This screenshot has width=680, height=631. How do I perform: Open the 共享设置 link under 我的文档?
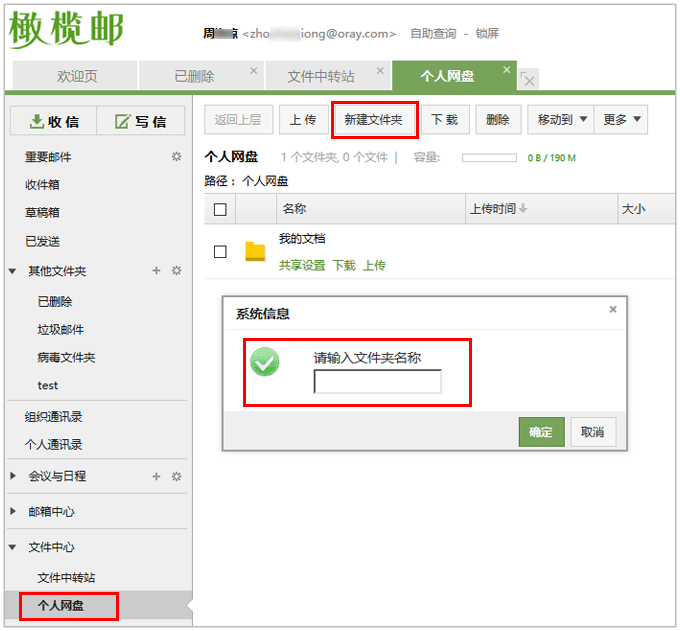[x=302, y=265]
